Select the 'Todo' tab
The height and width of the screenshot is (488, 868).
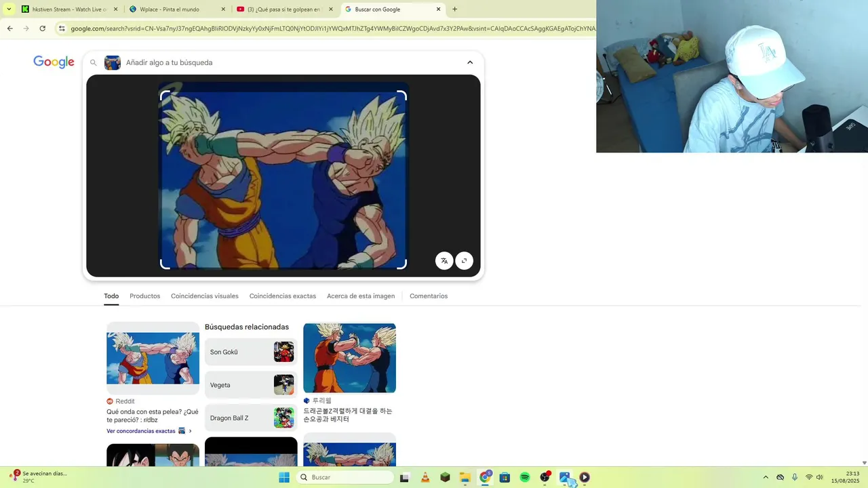pos(111,296)
